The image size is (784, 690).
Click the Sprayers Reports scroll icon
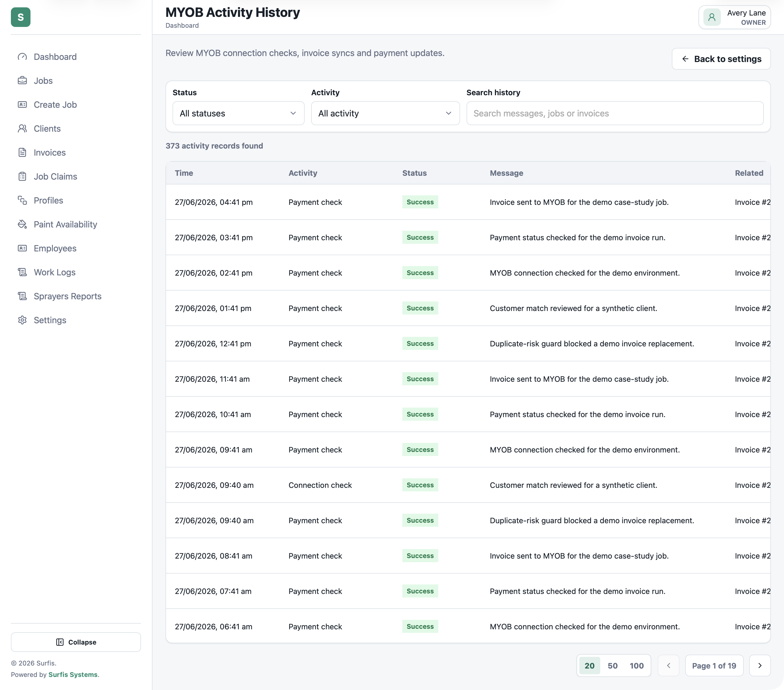coord(22,296)
